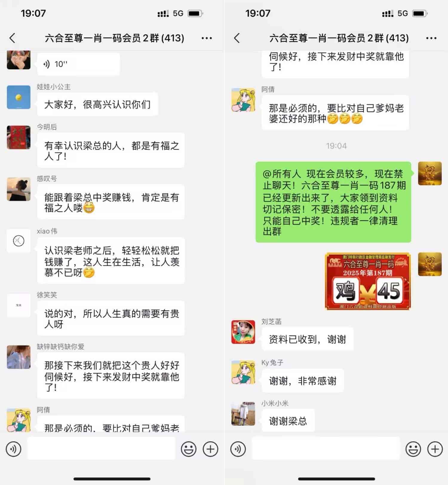Tap the back arrow in left chat
This screenshot has height=485, width=448.
click(x=12, y=38)
